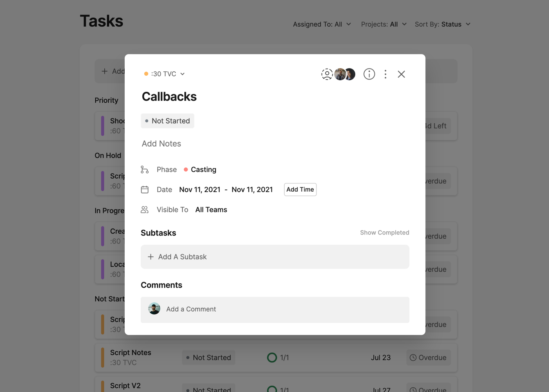Click the Phase branch icon
This screenshot has height=392, width=549.
145,170
